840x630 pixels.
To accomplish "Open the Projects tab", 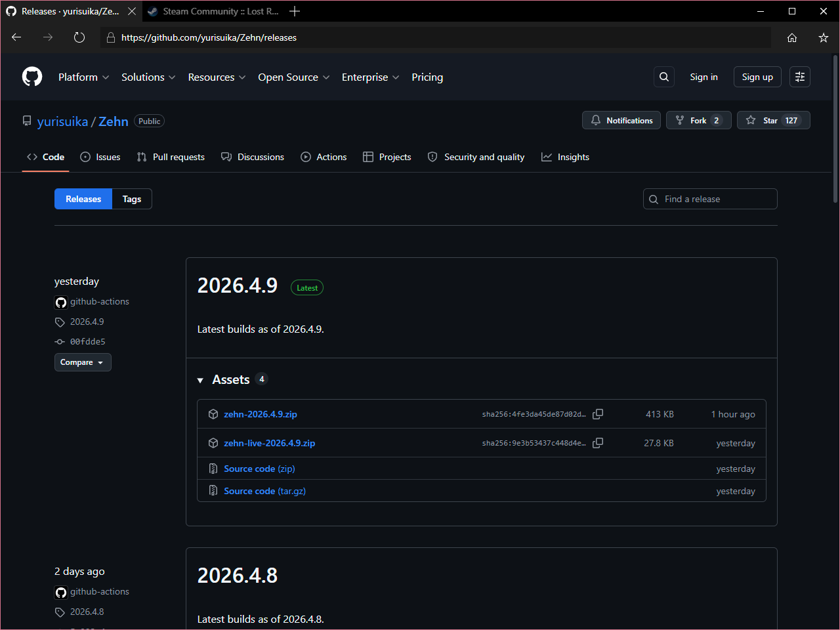I will click(387, 157).
